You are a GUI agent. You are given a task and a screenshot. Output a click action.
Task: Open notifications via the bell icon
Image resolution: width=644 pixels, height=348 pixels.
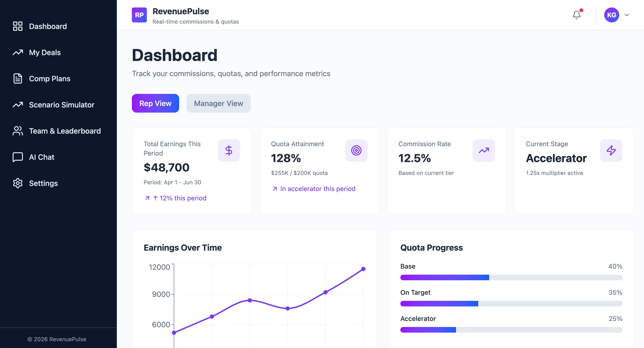[576, 15]
